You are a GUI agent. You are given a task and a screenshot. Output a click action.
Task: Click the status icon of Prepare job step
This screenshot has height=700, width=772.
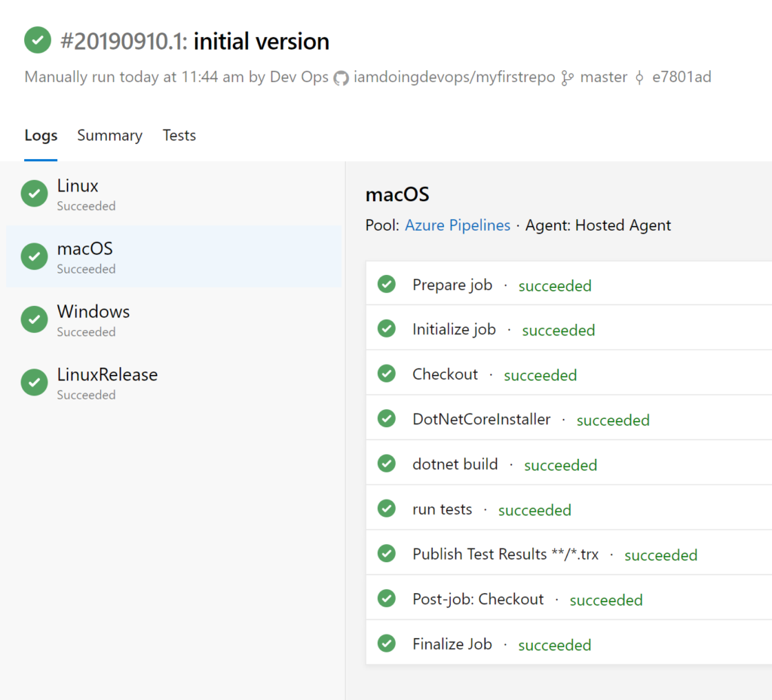[x=387, y=284]
